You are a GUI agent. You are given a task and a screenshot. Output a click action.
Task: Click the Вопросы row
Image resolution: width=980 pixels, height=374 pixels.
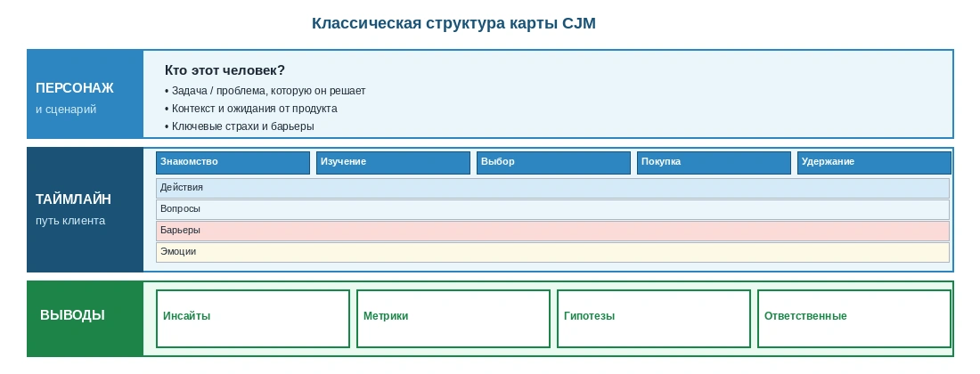click(552, 209)
